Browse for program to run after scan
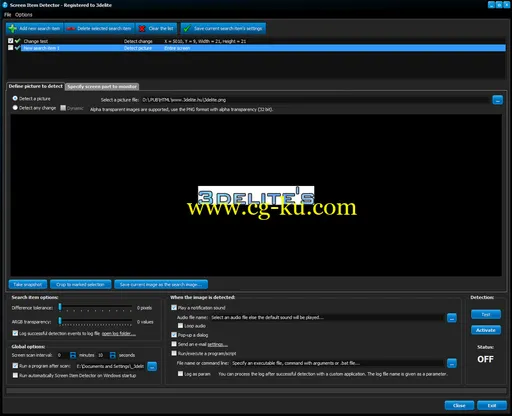 (152, 367)
